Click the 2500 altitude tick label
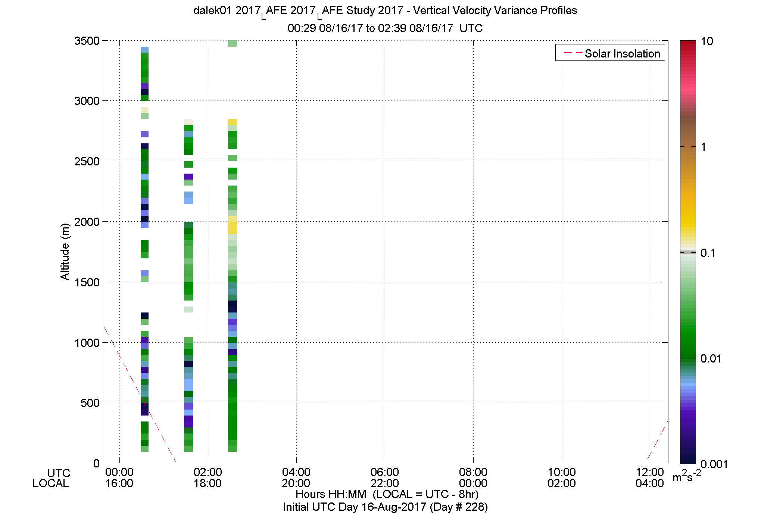 (x=87, y=161)
